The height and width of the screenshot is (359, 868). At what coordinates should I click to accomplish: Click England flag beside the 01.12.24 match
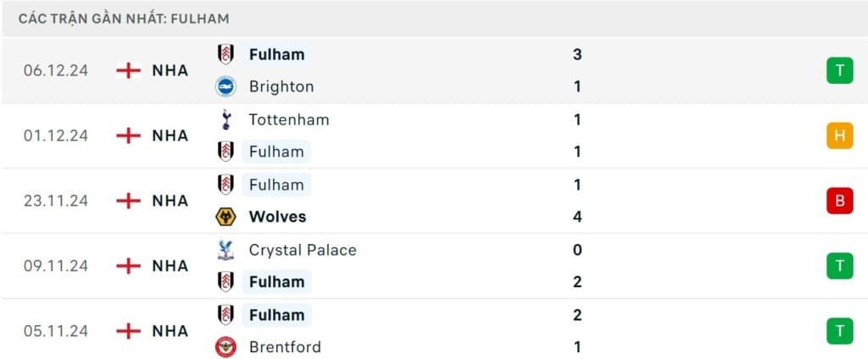click(128, 135)
